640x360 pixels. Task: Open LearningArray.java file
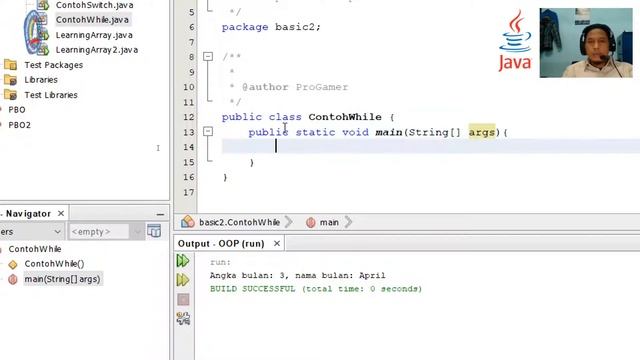(x=94, y=35)
